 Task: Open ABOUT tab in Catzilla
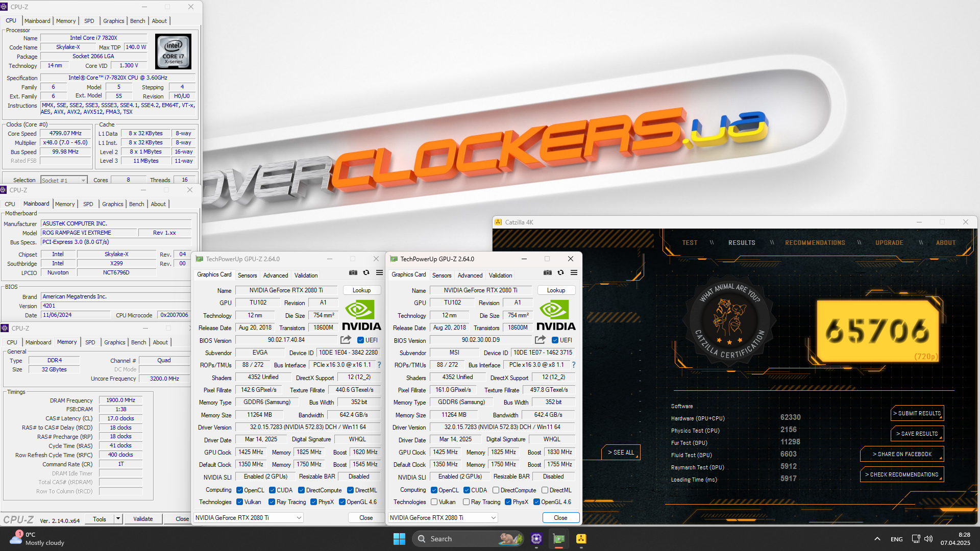945,243
